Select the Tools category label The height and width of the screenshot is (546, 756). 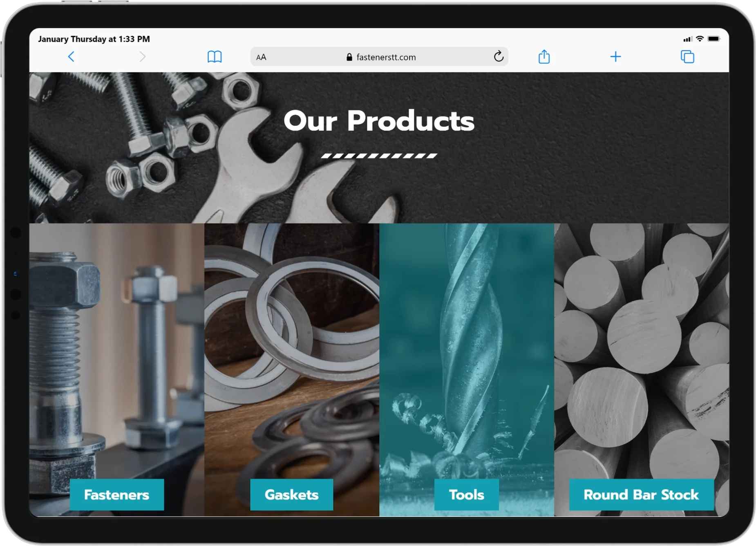point(466,495)
